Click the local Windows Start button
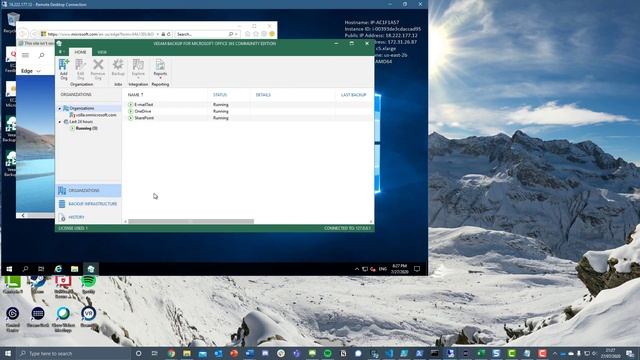 tap(8, 353)
